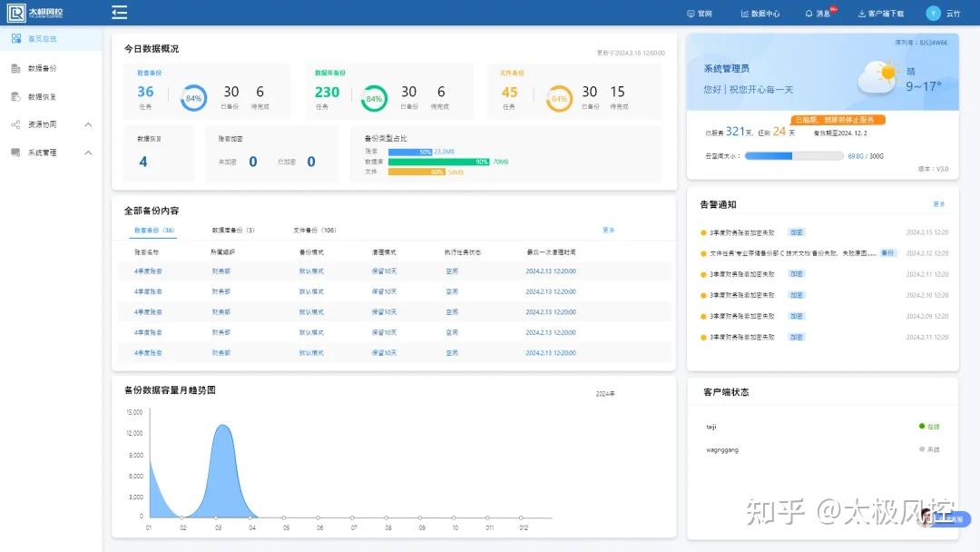Expand the 资源协同 menu chevron
The height and width of the screenshot is (552, 980).
(88, 124)
